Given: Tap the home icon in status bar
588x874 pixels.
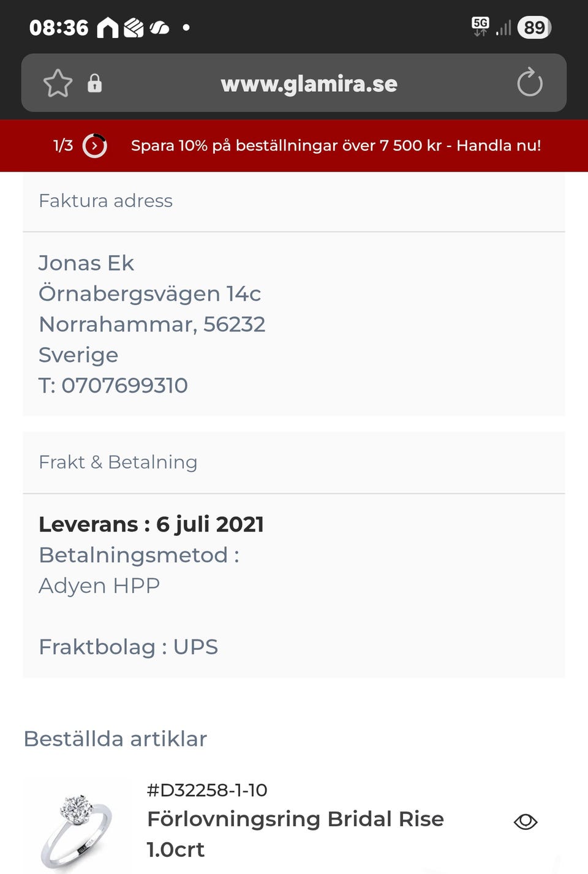Looking at the screenshot, I should point(108,28).
